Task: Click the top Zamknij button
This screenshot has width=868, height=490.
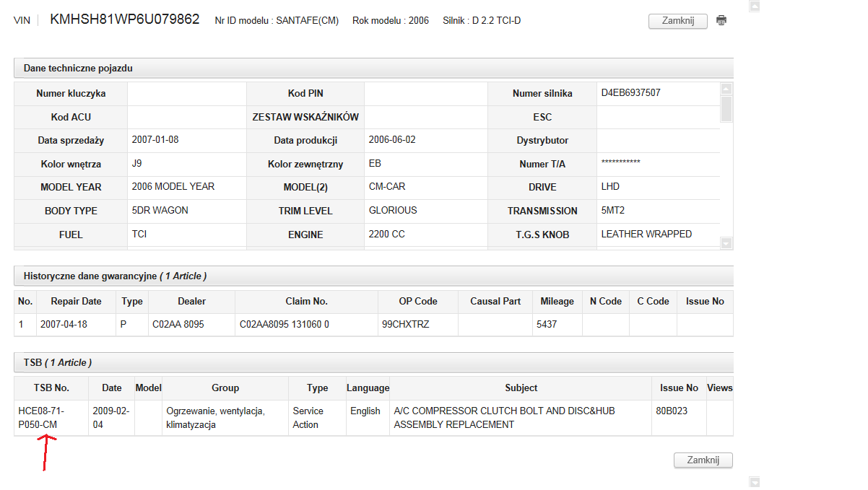Action: click(x=678, y=21)
